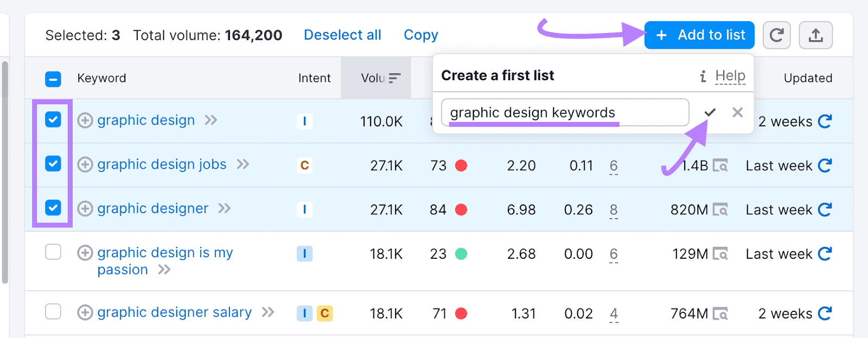The width and height of the screenshot is (868, 338).
Task: Expand double chevron beside graphic designer salary
Action: coord(268,312)
